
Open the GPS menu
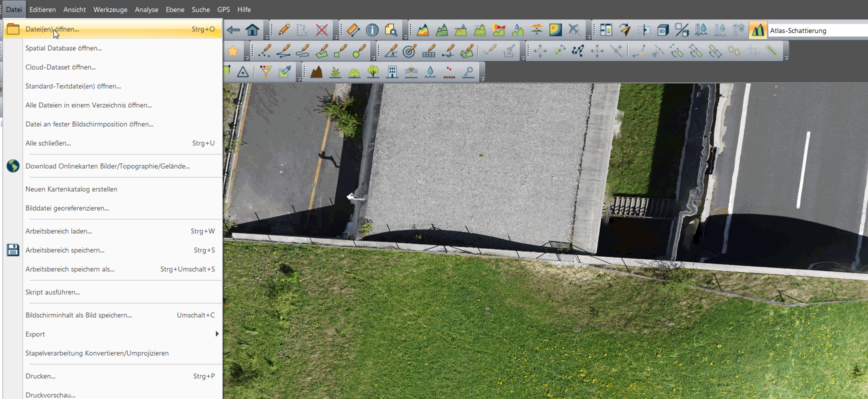coord(223,9)
